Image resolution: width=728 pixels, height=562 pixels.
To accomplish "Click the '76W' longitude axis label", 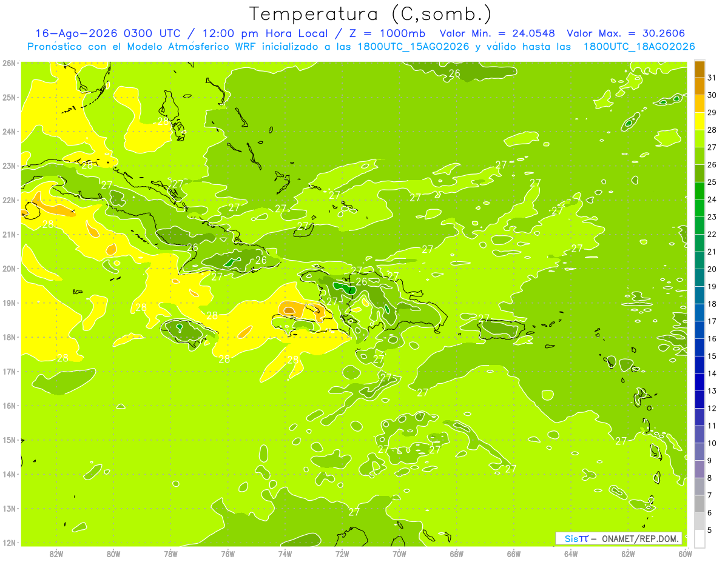I will click(227, 554).
